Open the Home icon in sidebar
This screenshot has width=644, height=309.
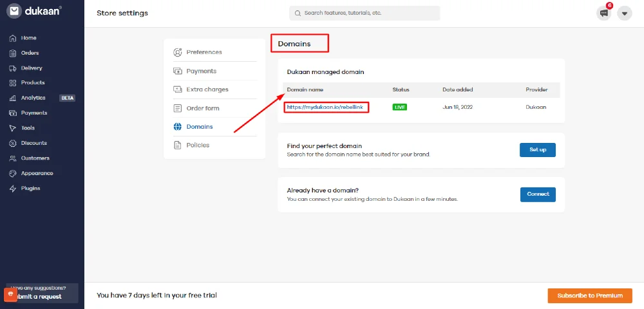pos(13,38)
